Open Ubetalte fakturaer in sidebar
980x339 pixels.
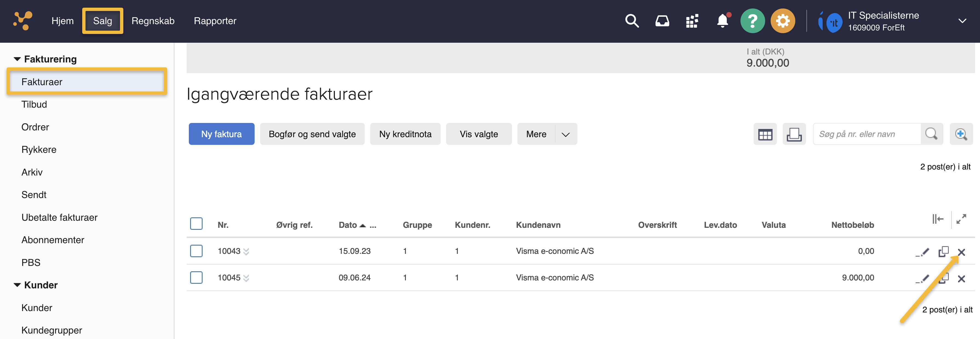click(x=59, y=217)
